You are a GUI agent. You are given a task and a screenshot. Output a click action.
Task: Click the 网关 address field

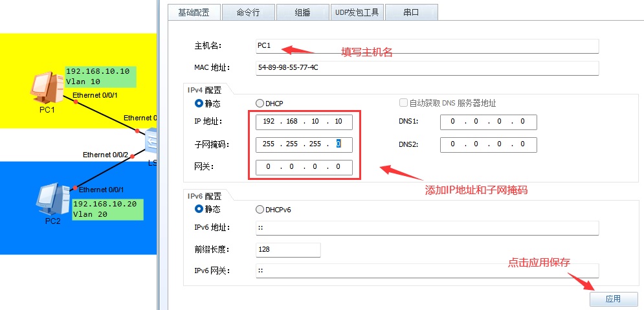(304, 167)
